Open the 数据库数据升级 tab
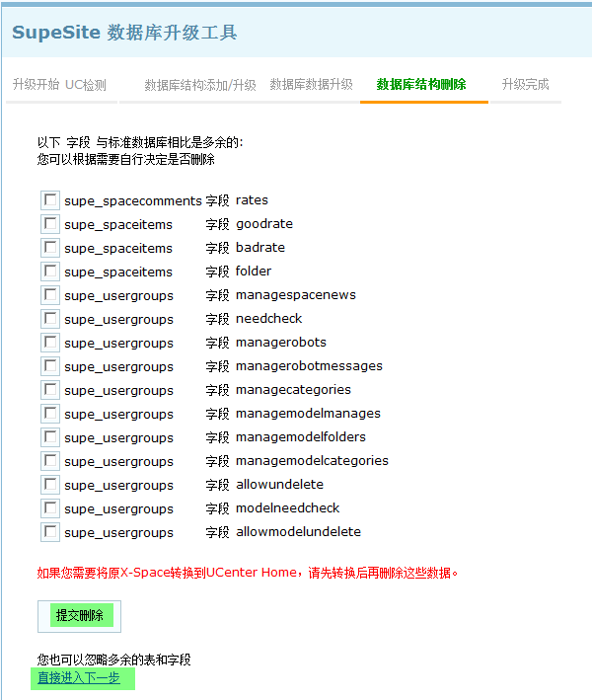 click(x=311, y=85)
